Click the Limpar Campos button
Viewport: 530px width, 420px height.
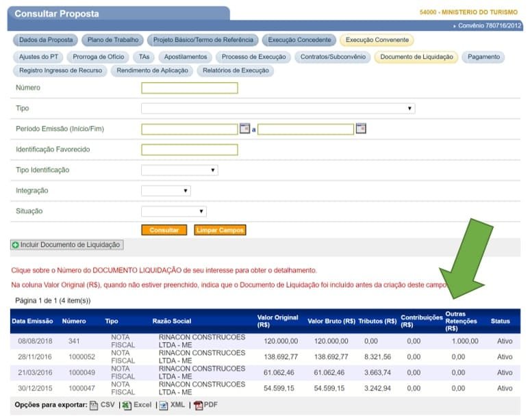pyautogui.click(x=220, y=231)
